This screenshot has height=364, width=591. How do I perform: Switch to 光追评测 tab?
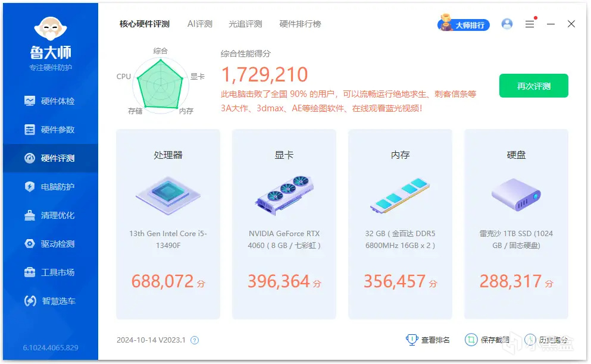tap(245, 24)
